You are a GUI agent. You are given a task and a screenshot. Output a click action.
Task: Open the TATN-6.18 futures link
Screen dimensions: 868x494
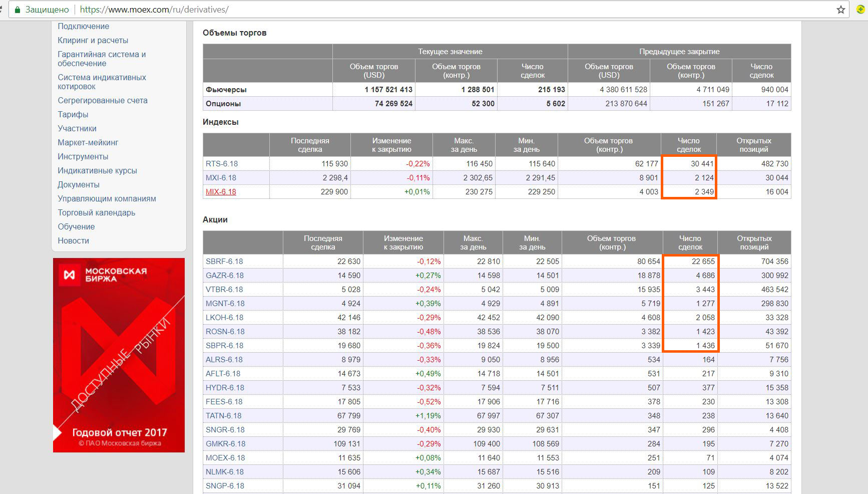coord(223,415)
